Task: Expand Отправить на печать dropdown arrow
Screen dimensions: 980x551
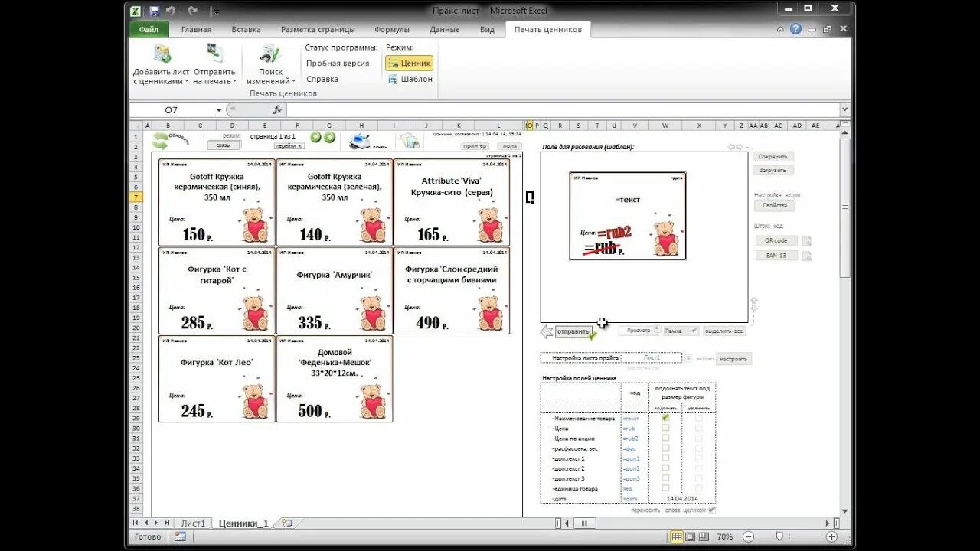Action: coord(235,81)
